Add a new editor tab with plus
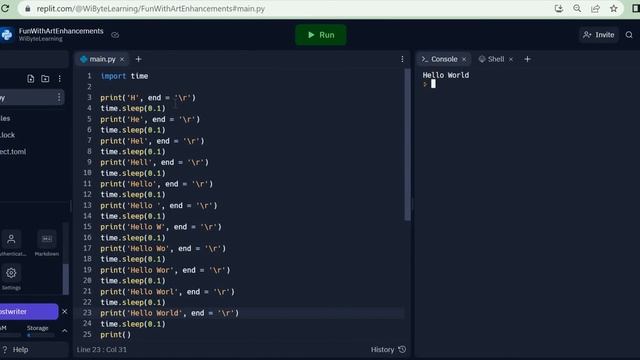 tap(138, 59)
